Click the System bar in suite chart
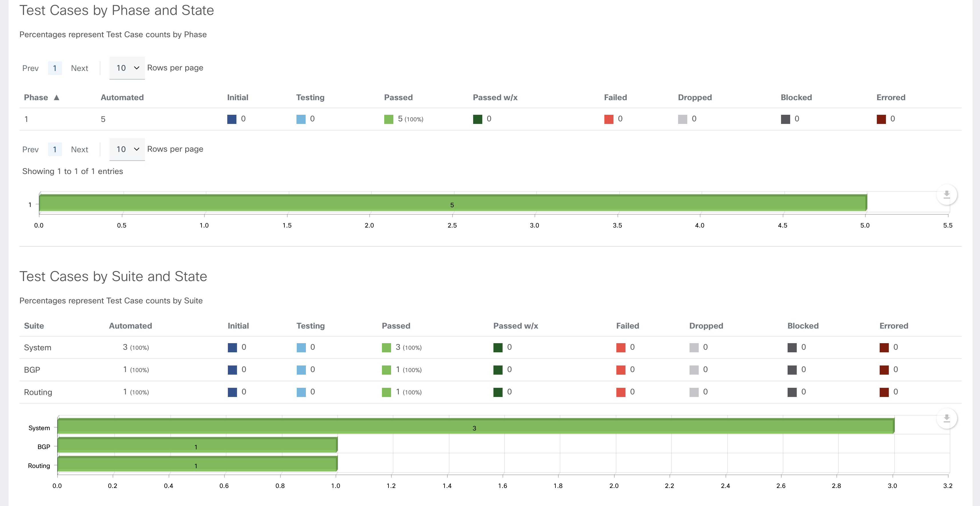 click(x=475, y=426)
